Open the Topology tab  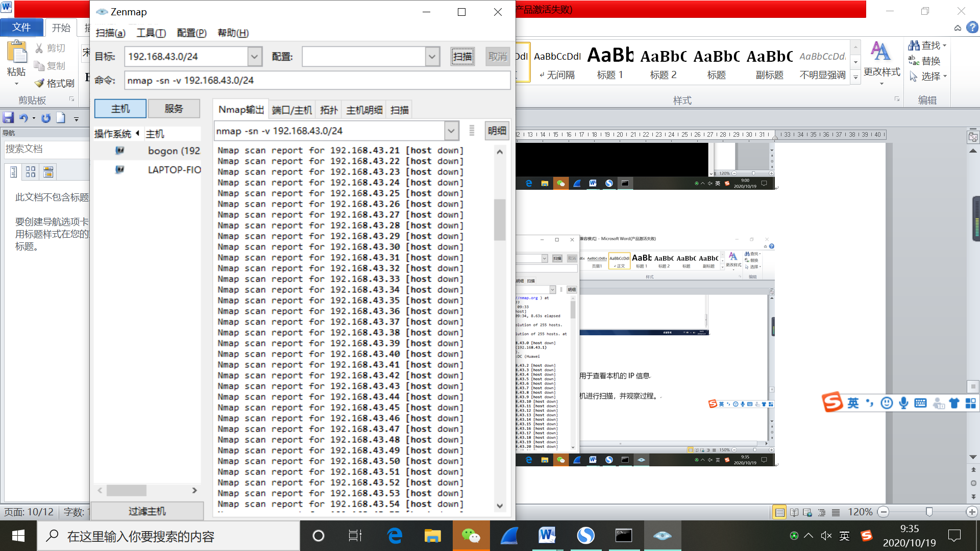tap(329, 110)
